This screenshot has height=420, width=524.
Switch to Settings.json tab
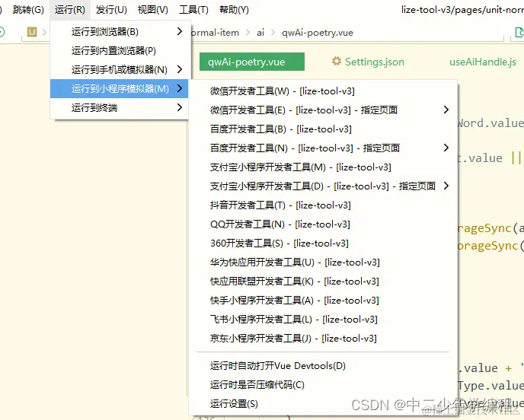[x=368, y=62]
